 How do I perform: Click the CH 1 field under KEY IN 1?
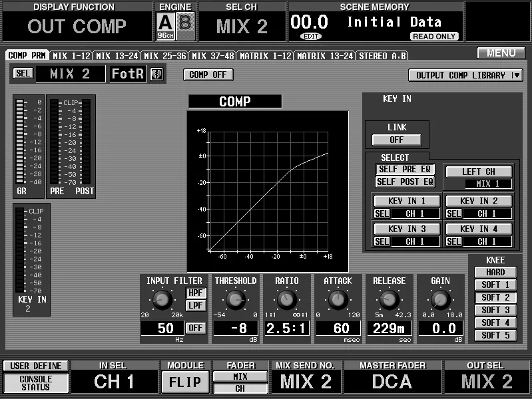point(415,213)
